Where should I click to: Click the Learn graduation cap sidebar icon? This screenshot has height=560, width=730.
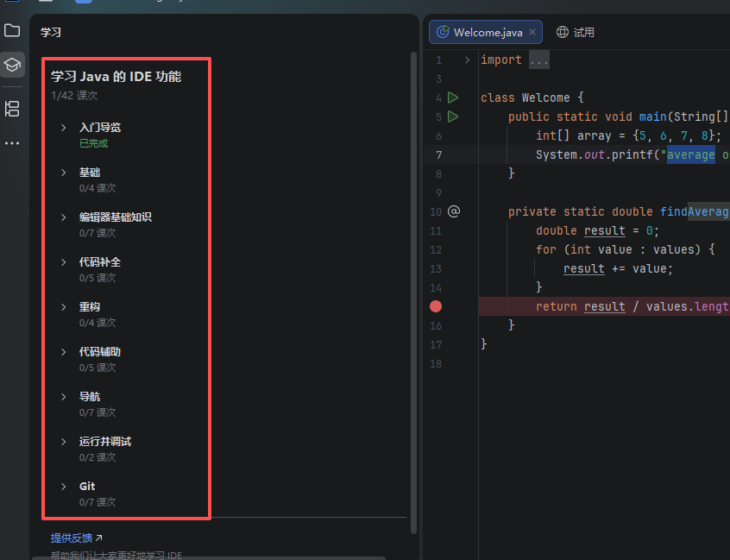12,65
